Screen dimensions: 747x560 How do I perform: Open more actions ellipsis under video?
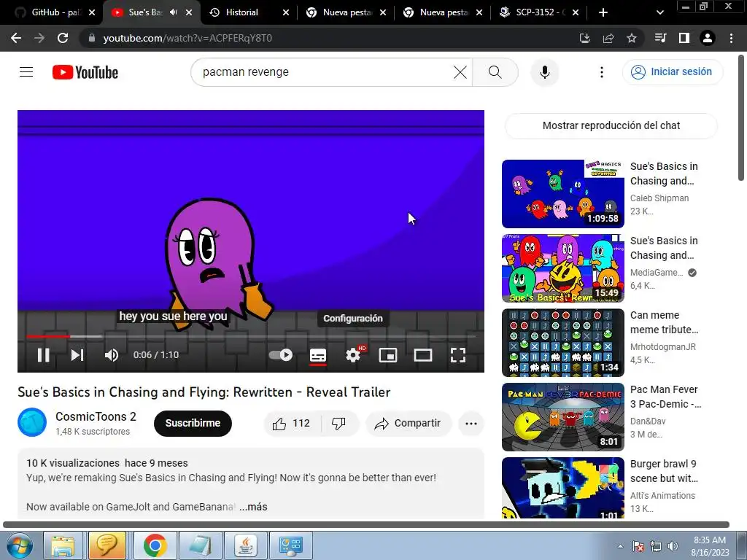pos(471,423)
